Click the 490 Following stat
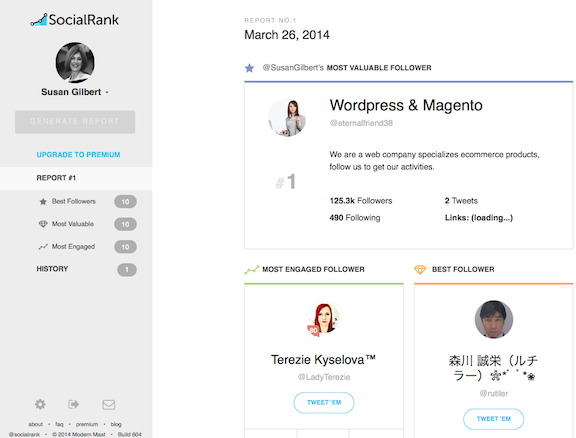Viewport: 576px width, 438px height. click(355, 218)
